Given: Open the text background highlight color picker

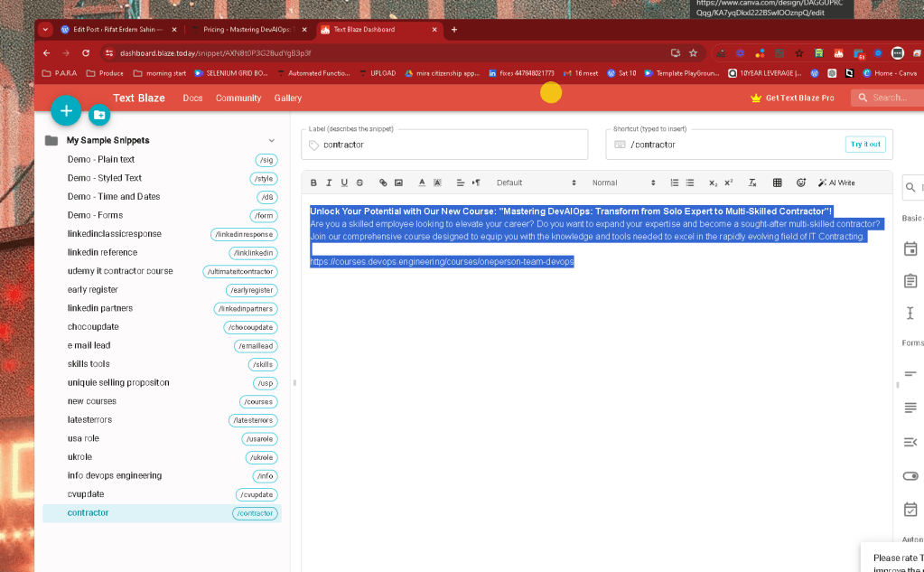Looking at the screenshot, I should point(437,183).
